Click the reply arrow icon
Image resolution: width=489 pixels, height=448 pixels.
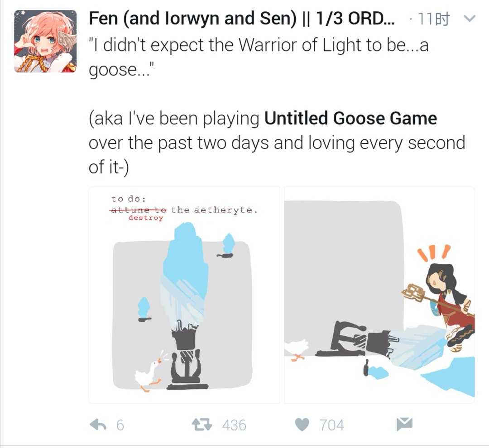[x=98, y=424]
